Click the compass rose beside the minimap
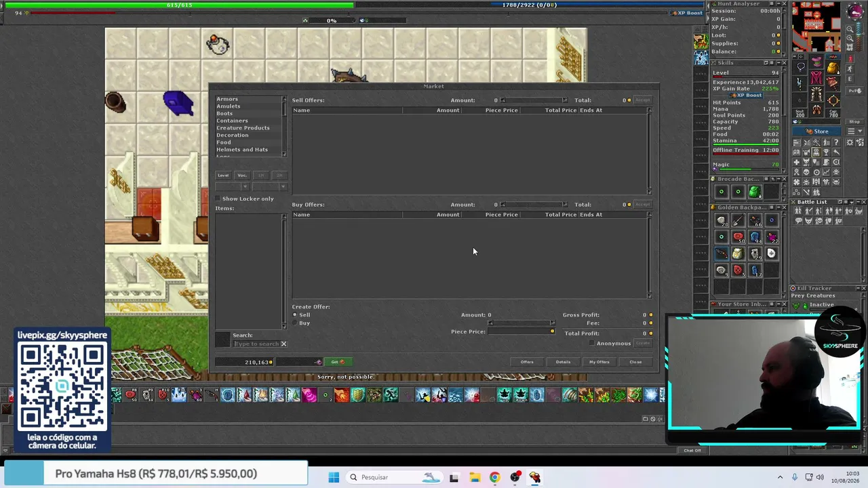 pyautogui.click(x=854, y=12)
